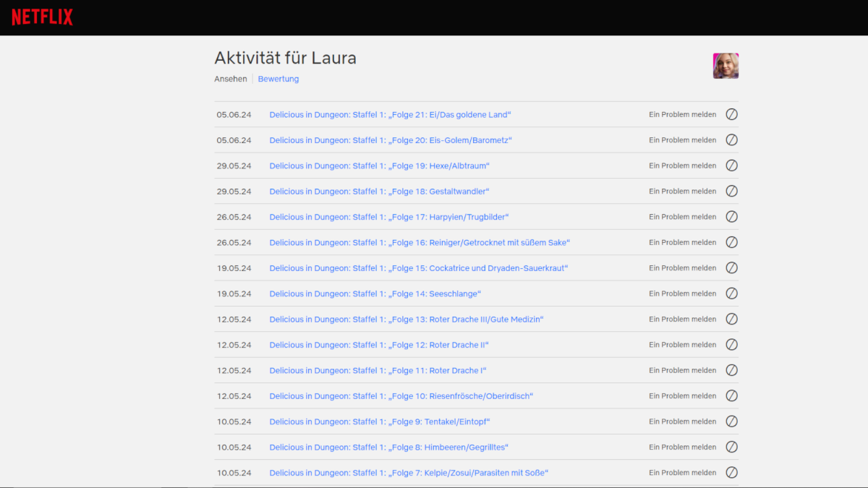The height and width of the screenshot is (488, 868).
Task: Click hide icon for Folge 14 Seeschlange
Action: [x=731, y=294]
